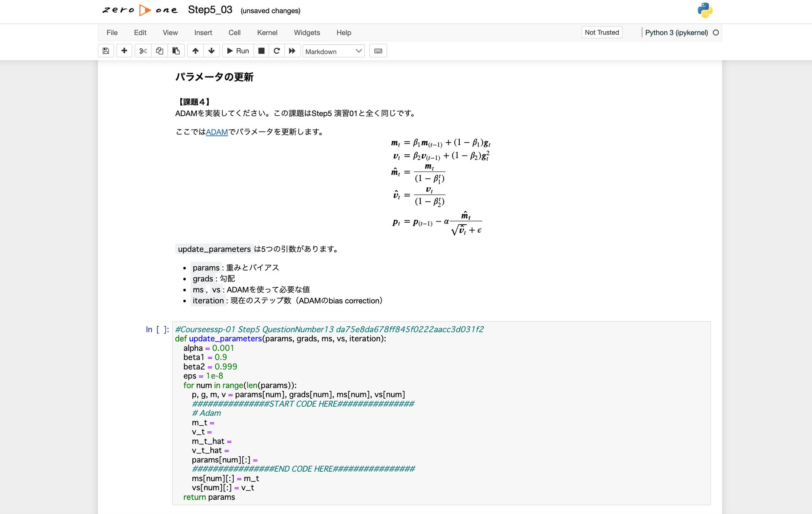This screenshot has height=514, width=812.
Task: Click the Run button
Action: coord(238,51)
